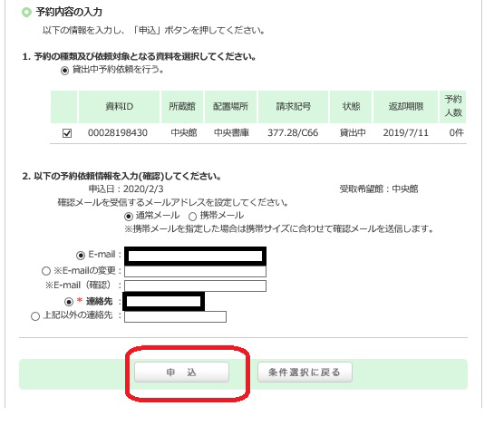Click the green 予約内容の入力 heading icon
This screenshot has height=426, width=504.
pos(26,12)
